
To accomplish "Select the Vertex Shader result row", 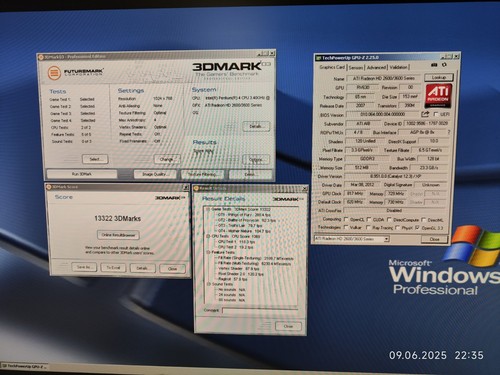I will (x=238, y=268).
